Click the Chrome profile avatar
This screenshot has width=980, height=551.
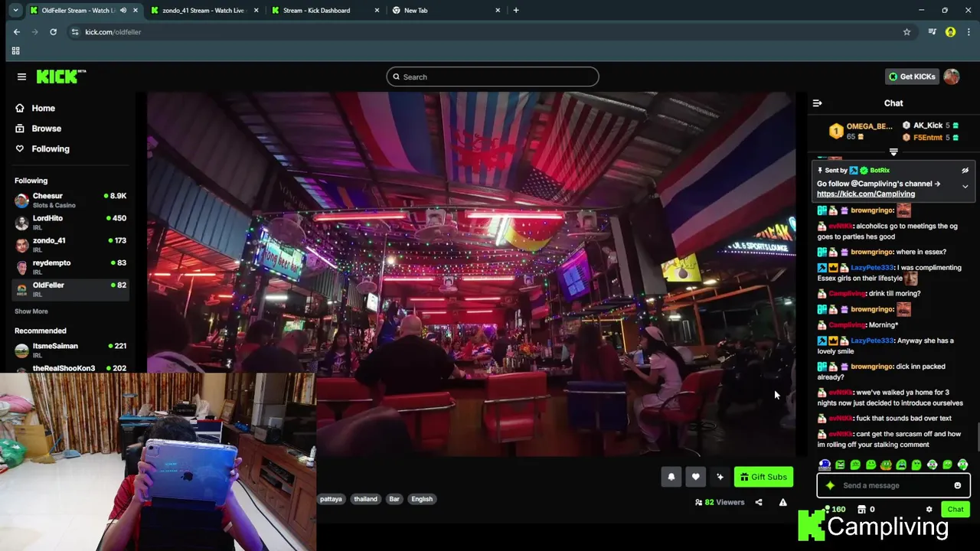click(x=950, y=31)
